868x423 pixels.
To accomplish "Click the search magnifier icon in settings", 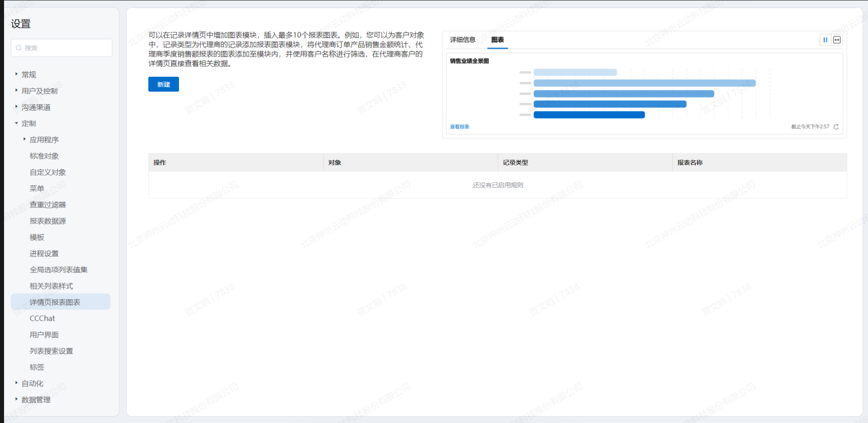I will tap(19, 48).
